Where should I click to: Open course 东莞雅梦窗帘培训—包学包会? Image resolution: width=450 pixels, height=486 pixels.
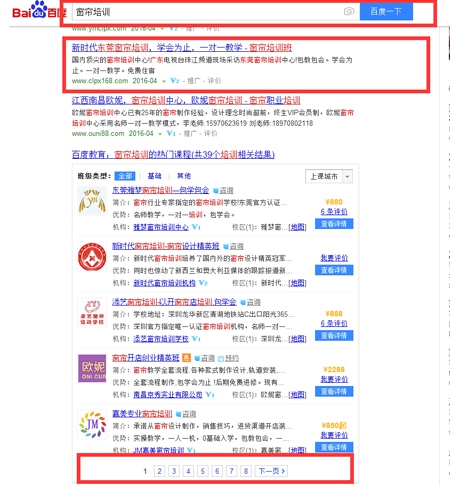(160, 190)
